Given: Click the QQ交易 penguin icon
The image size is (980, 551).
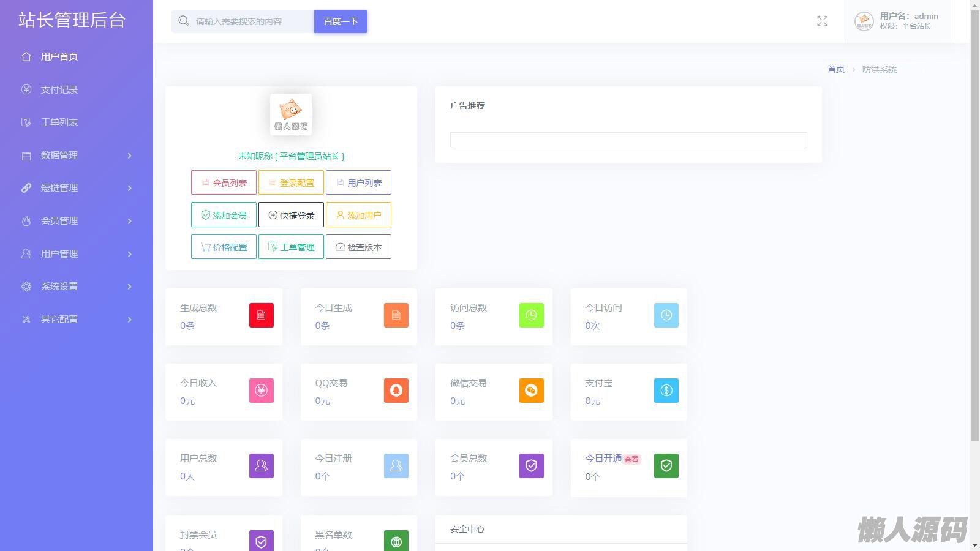Looking at the screenshot, I should (396, 391).
